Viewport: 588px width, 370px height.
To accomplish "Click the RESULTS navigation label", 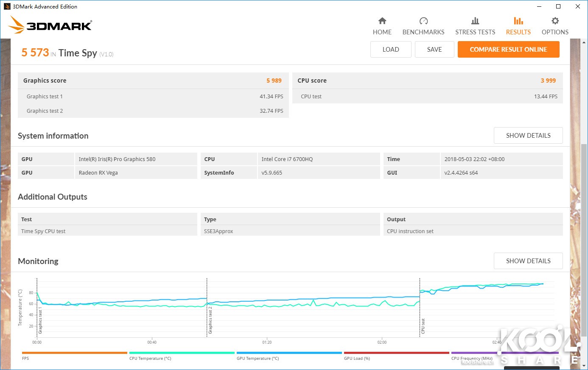I will coord(518,32).
